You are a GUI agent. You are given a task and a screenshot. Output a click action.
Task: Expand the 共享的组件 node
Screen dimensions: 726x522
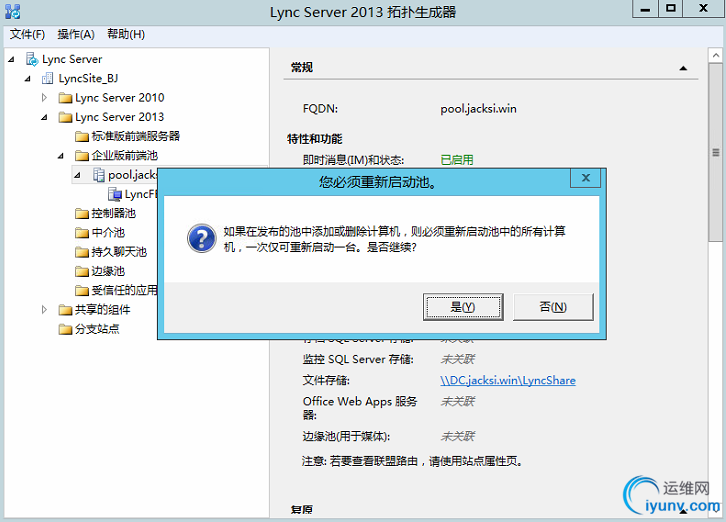tap(44, 309)
